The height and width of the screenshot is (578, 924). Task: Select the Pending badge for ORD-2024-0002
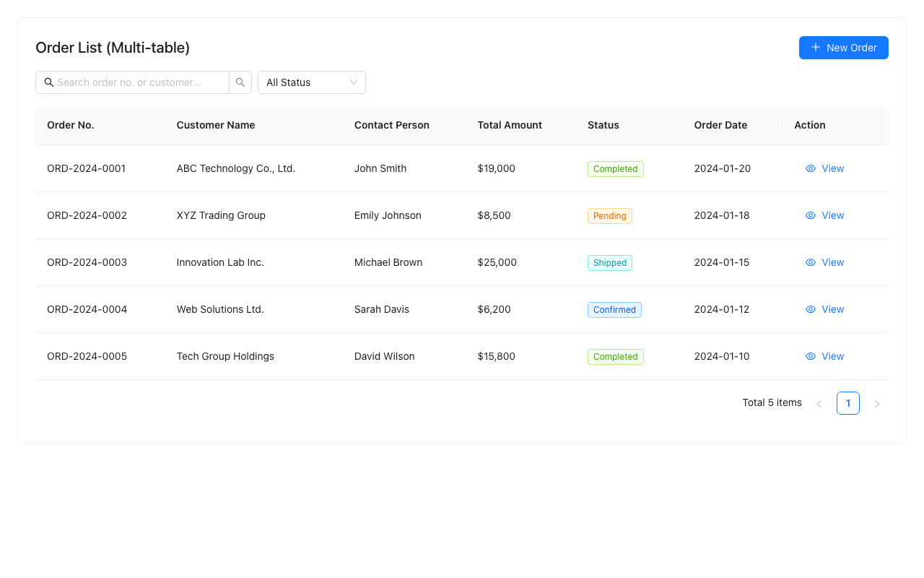point(609,215)
